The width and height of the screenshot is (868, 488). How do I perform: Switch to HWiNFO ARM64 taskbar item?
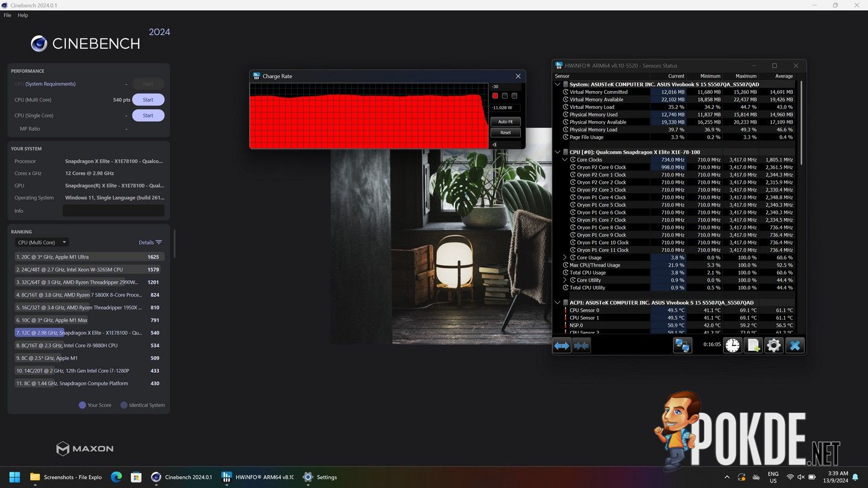[x=258, y=477]
